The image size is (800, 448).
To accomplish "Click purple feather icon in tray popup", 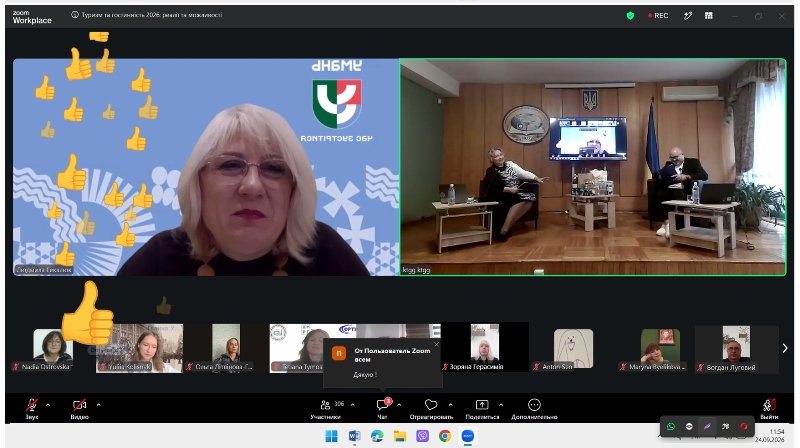I will pos(707,427).
